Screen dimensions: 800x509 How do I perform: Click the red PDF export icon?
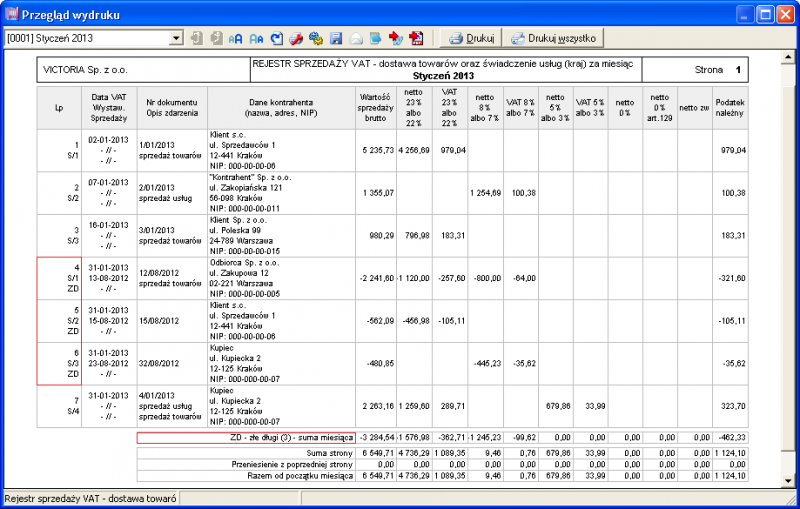(x=416, y=38)
